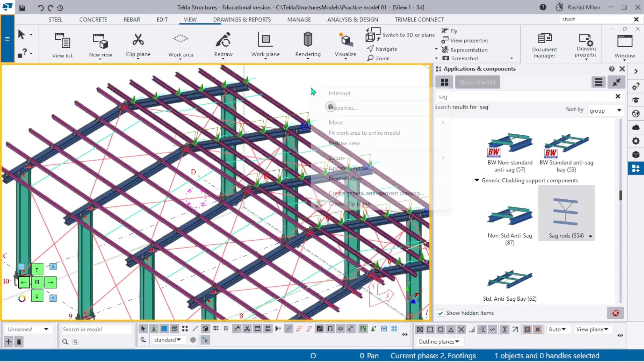Viewport: 644px width, 362px height.
Task: Switch to the REBAR ribbon tab
Action: (x=132, y=19)
